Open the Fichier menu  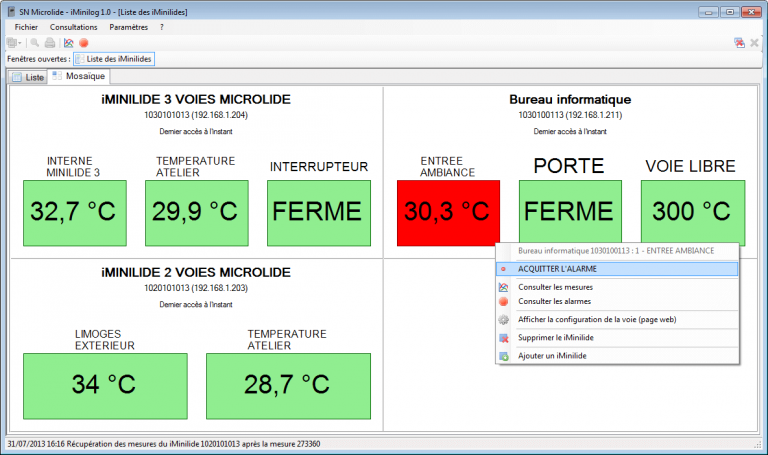click(26, 27)
